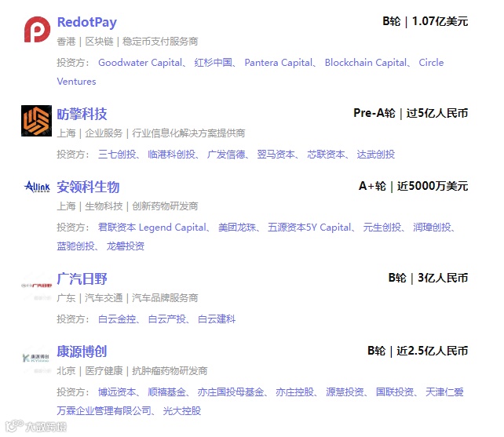Open investor 国联投资
Viewport: 504px width, 437px height.
click(395, 392)
